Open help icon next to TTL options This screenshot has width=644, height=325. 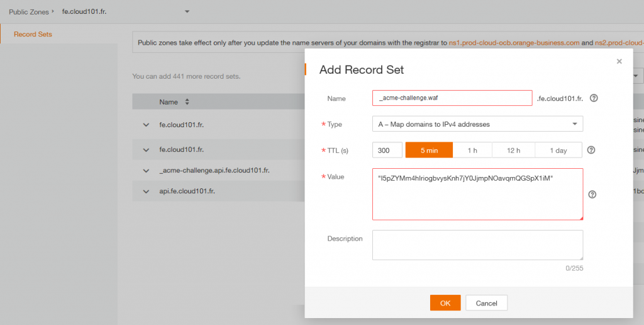tap(591, 150)
